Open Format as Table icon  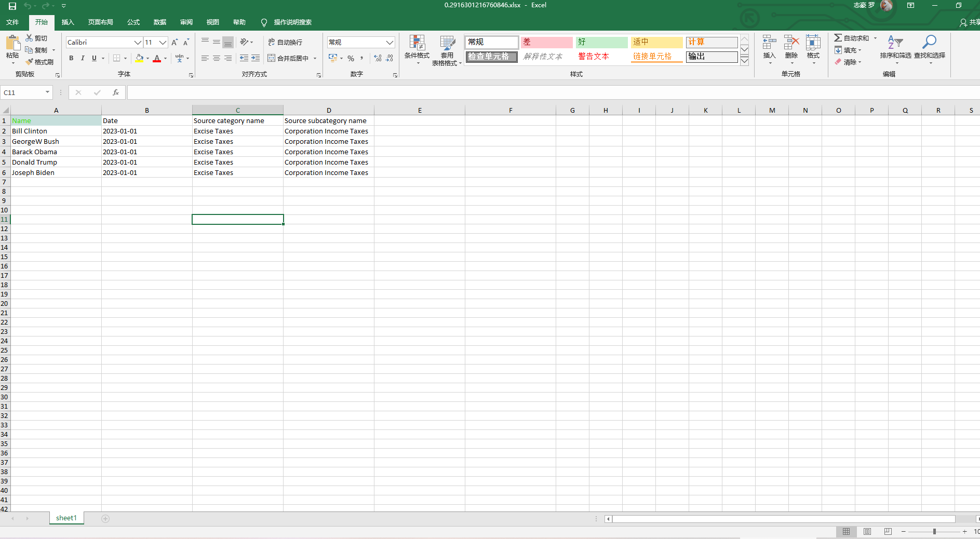coord(447,43)
